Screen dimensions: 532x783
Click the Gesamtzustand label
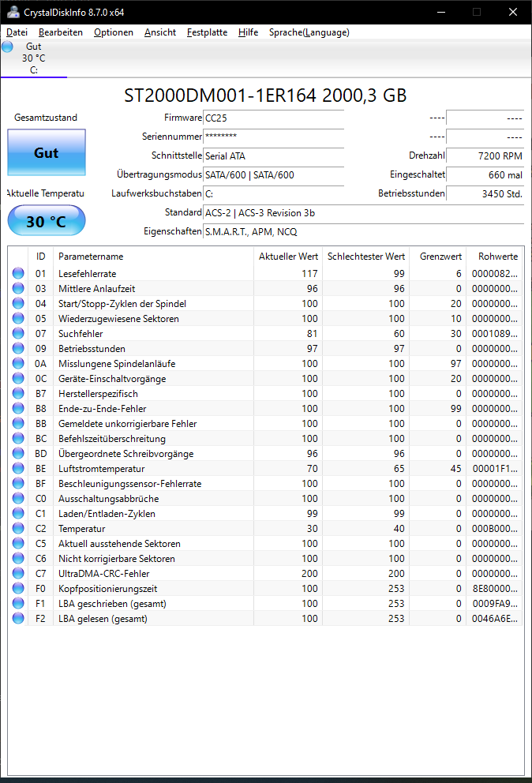(46, 118)
